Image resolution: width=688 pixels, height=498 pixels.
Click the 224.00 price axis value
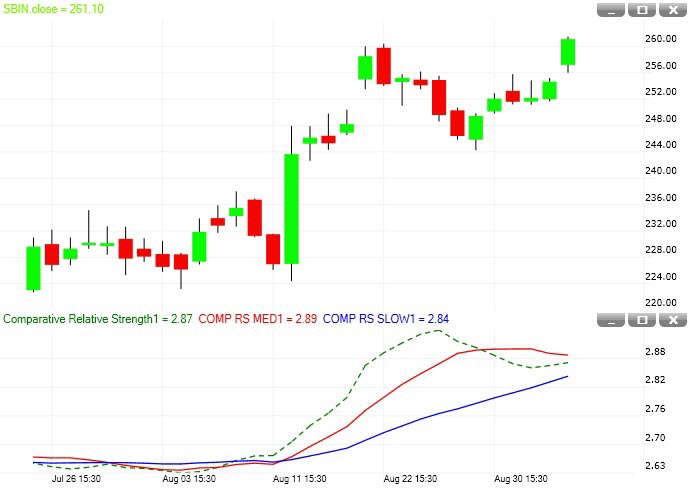tap(660, 276)
